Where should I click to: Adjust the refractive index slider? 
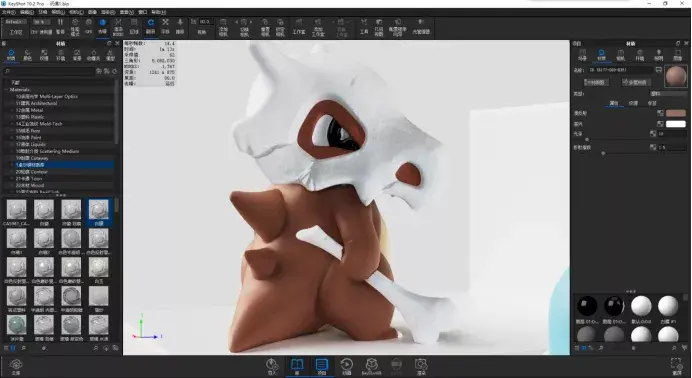pos(603,153)
